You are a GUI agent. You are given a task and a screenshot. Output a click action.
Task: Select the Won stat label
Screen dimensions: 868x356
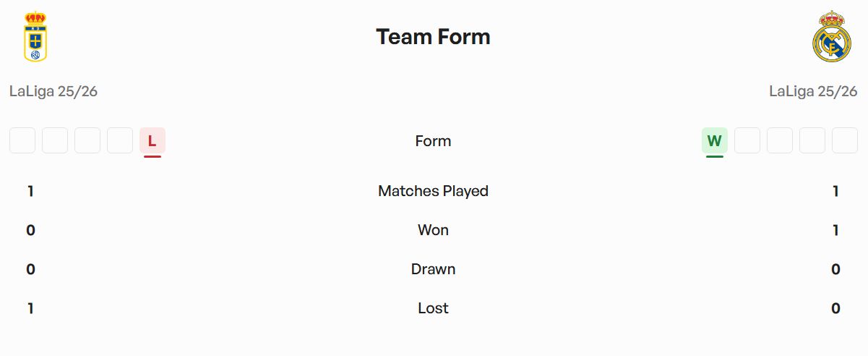(x=433, y=230)
